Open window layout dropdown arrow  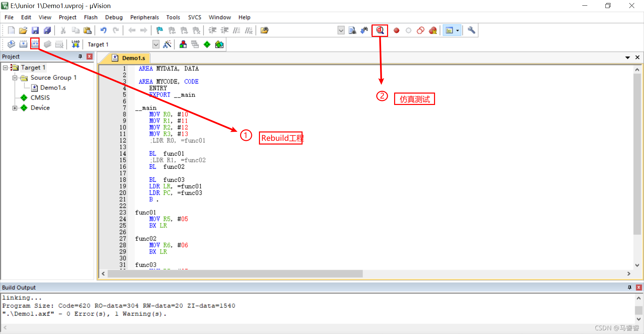[458, 31]
